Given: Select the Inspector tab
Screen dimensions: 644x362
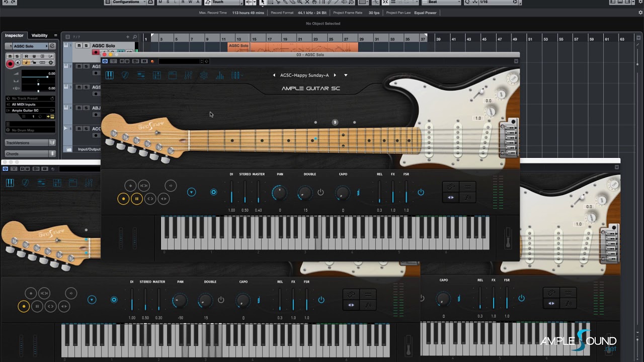Looking at the screenshot, I should click(14, 36).
